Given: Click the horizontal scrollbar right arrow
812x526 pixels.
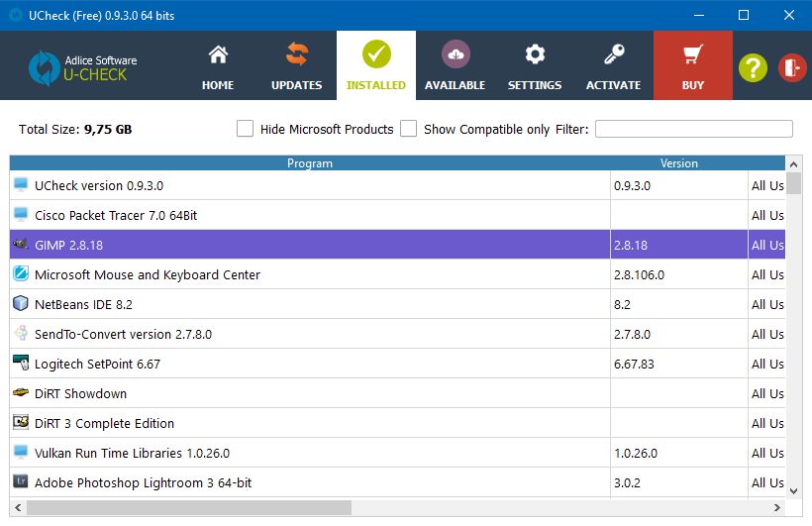Looking at the screenshot, I should pos(776,508).
